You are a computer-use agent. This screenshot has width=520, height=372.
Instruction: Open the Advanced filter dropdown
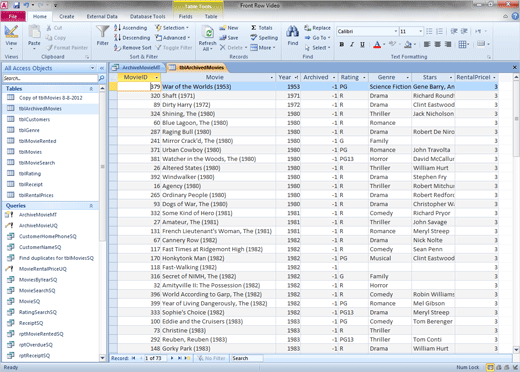173,38
